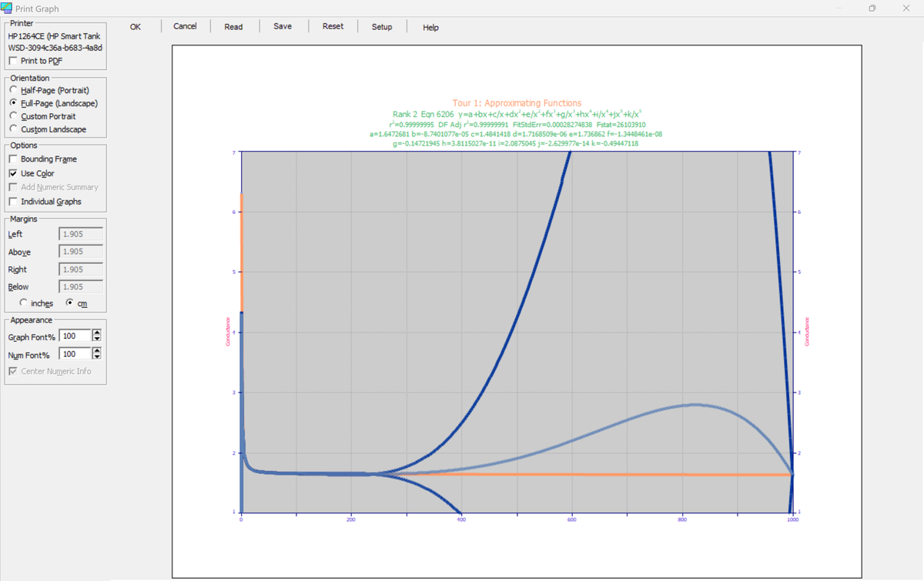Decrease the Graph Font% value with down arrow
Image resolution: width=924 pixels, height=581 pixels.
[97, 339]
